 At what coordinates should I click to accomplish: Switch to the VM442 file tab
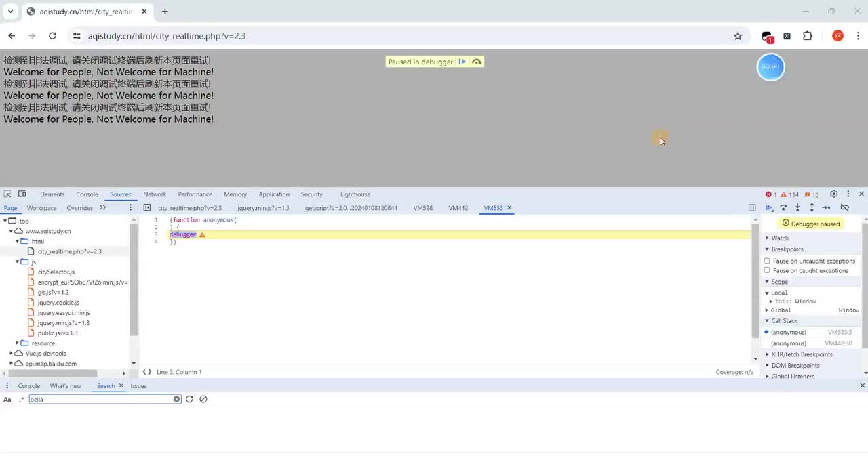click(x=458, y=208)
